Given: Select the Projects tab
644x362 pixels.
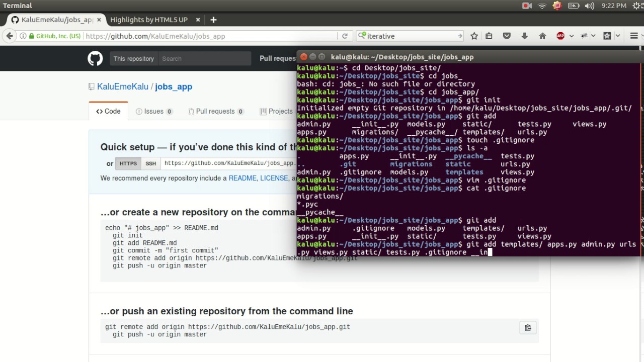Looking at the screenshot, I should [x=276, y=111].
